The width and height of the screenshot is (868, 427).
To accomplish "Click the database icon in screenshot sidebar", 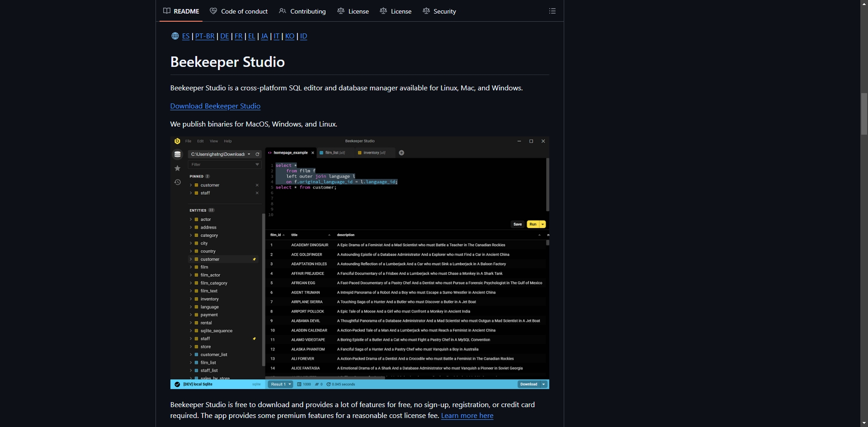I will tap(178, 154).
